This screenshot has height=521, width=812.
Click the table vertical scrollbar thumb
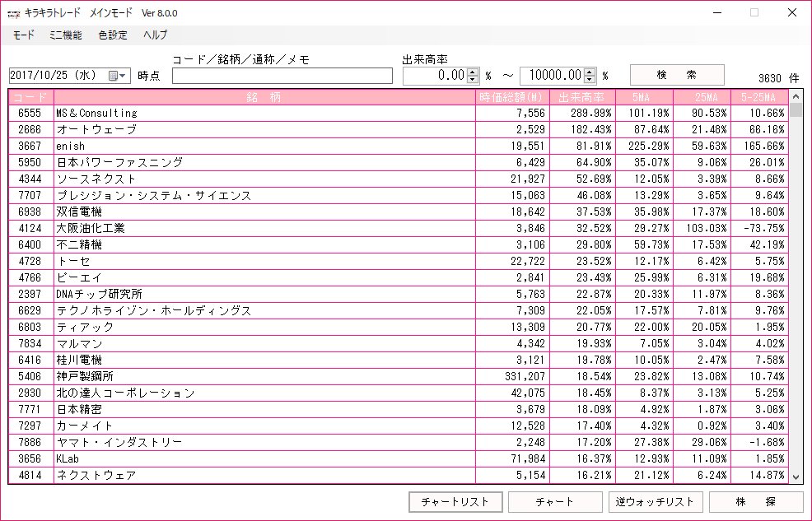coord(796,110)
